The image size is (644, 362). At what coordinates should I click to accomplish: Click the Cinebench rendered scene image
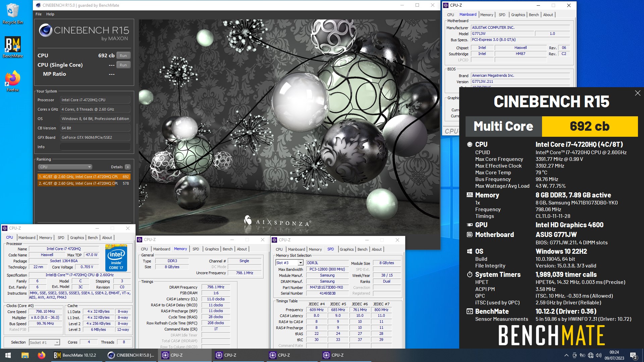point(289,127)
